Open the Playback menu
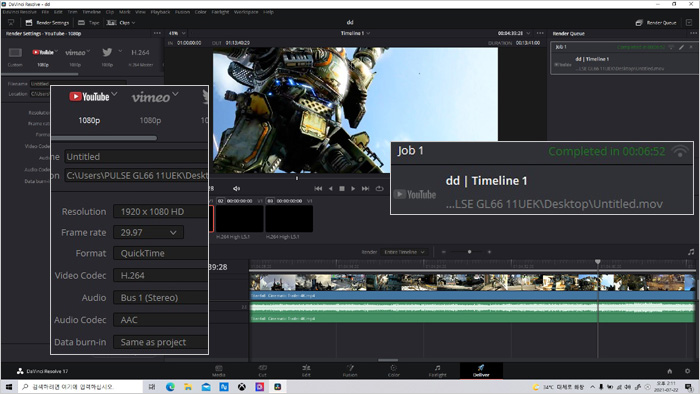Screen dimensions: 700x394 click(x=160, y=12)
